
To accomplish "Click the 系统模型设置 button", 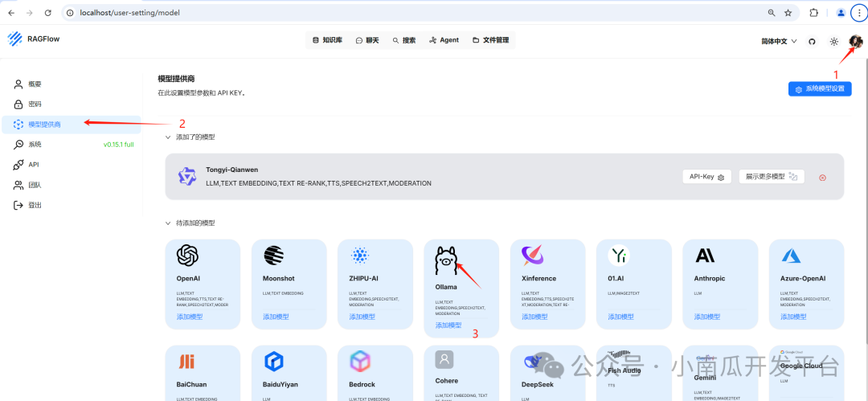I will click(820, 88).
